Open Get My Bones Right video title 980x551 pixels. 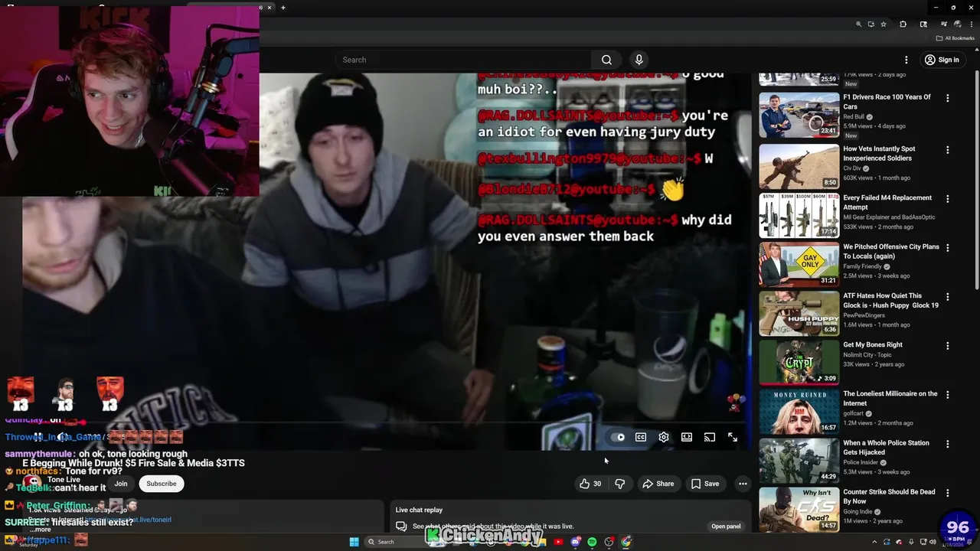coord(873,345)
